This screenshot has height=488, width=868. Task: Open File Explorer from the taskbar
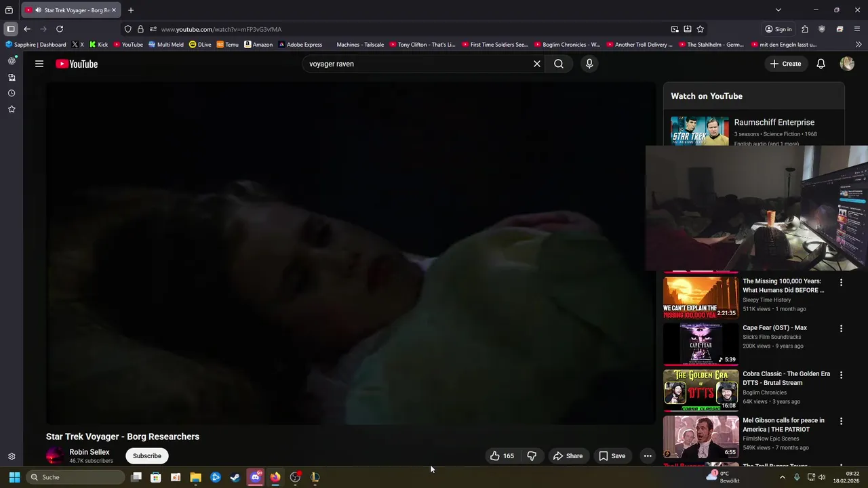coord(195,477)
